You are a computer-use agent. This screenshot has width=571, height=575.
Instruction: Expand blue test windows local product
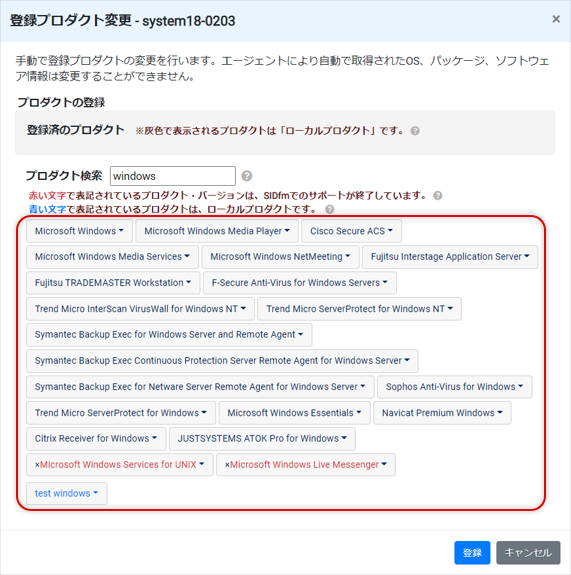[x=67, y=494]
